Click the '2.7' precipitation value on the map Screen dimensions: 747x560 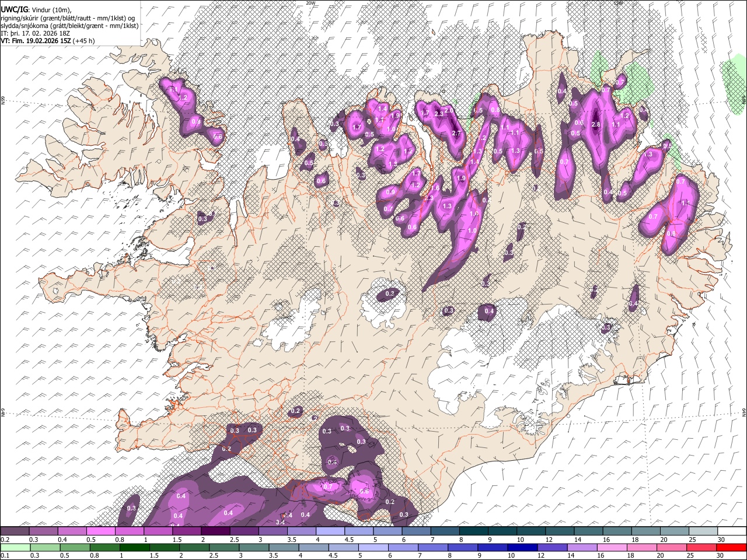pyautogui.click(x=456, y=133)
